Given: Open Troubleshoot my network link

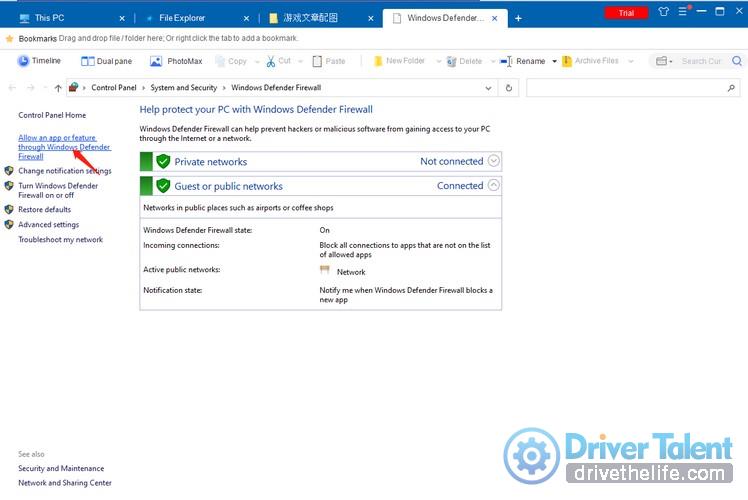Looking at the screenshot, I should pyautogui.click(x=61, y=240).
